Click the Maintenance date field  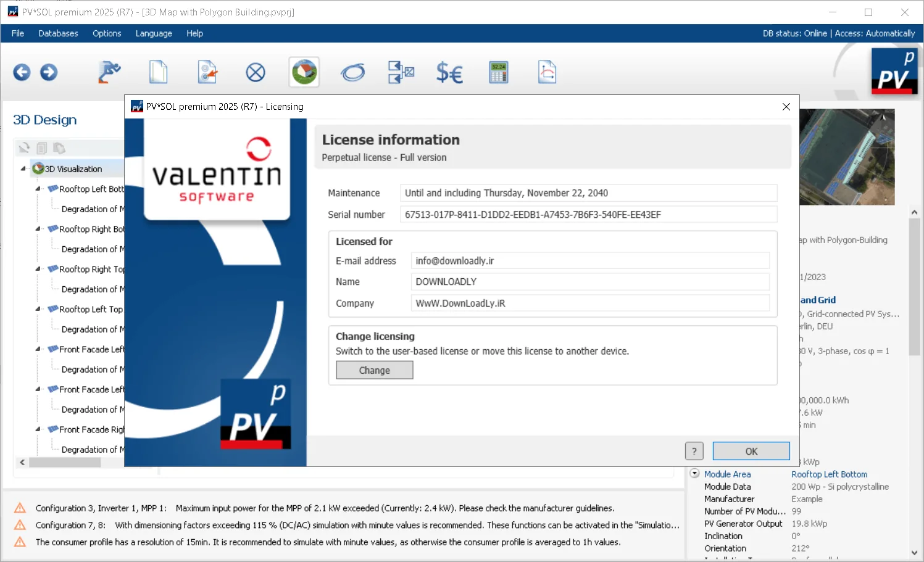click(588, 193)
